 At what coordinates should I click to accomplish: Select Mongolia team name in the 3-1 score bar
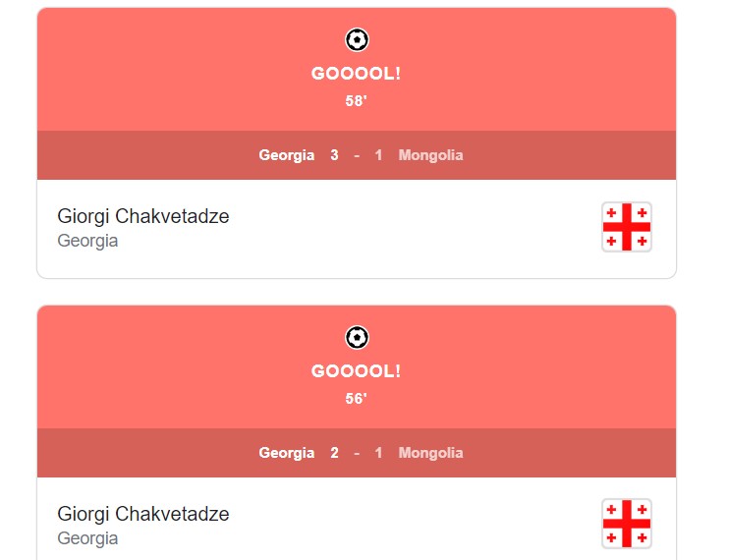click(430, 155)
